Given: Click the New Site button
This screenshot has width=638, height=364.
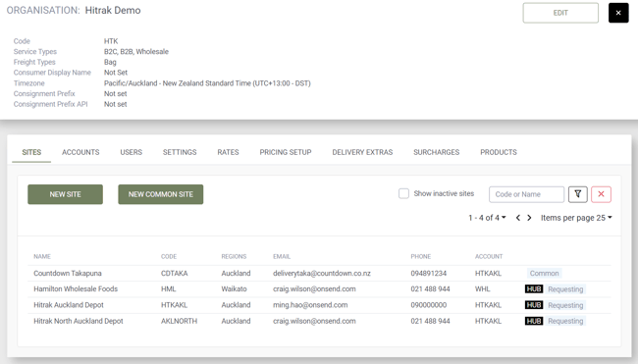Looking at the screenshot, I should click(x=65, y=194).
